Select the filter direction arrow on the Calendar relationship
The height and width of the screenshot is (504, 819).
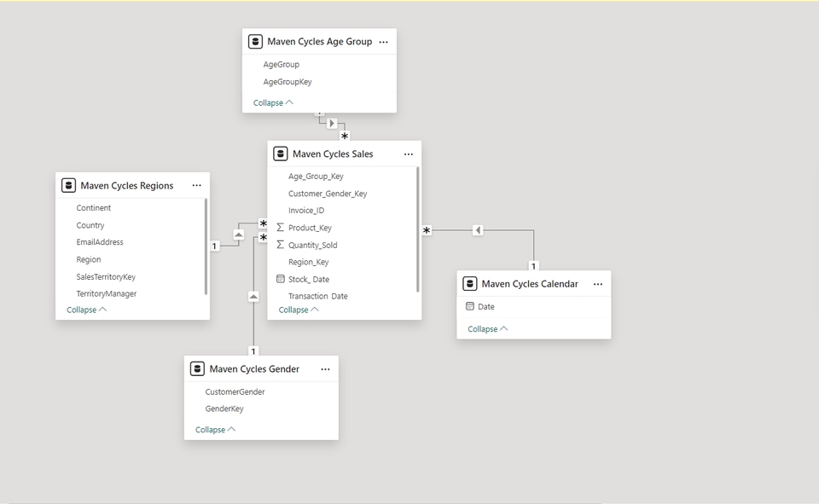point(478,230)
